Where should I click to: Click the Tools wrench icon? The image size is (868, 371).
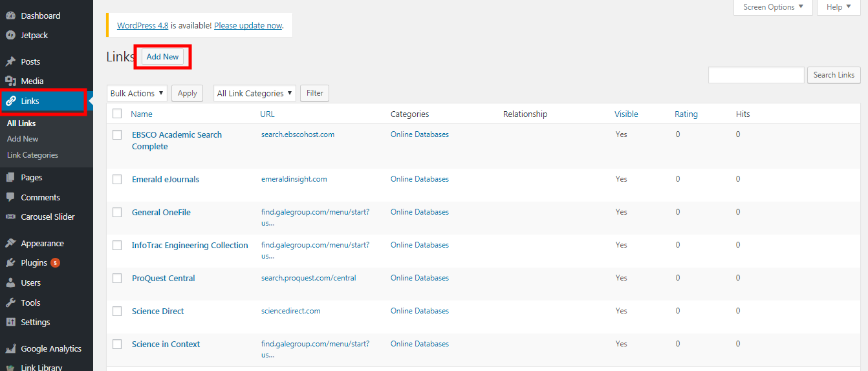[10, 302]
